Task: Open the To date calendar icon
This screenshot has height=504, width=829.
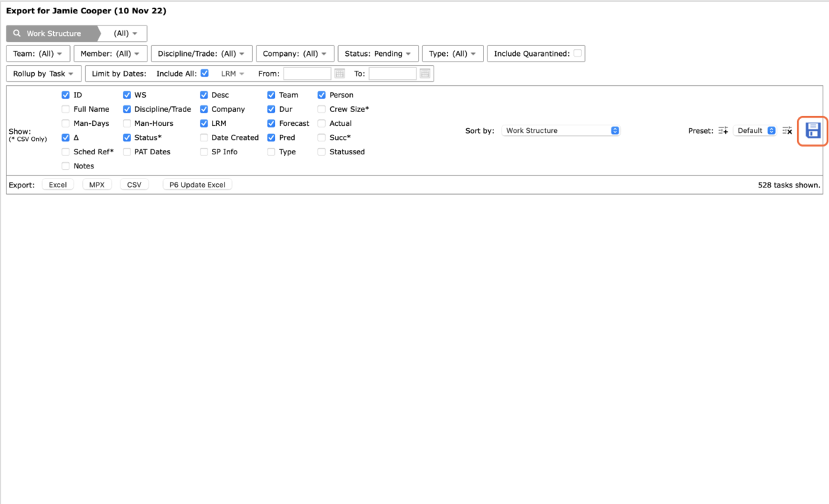Action: click(x=425, y=74)
